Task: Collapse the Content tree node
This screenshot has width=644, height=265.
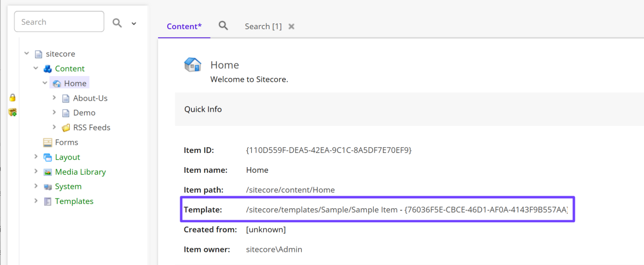Action: coord(35,68)
